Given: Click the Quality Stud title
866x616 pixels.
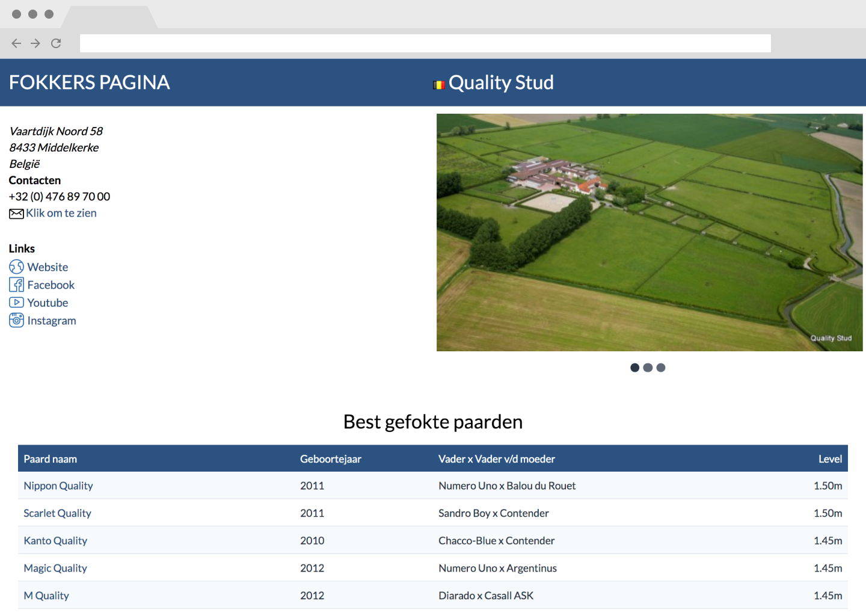Looking at the screenshot, I should click(501, 82).
